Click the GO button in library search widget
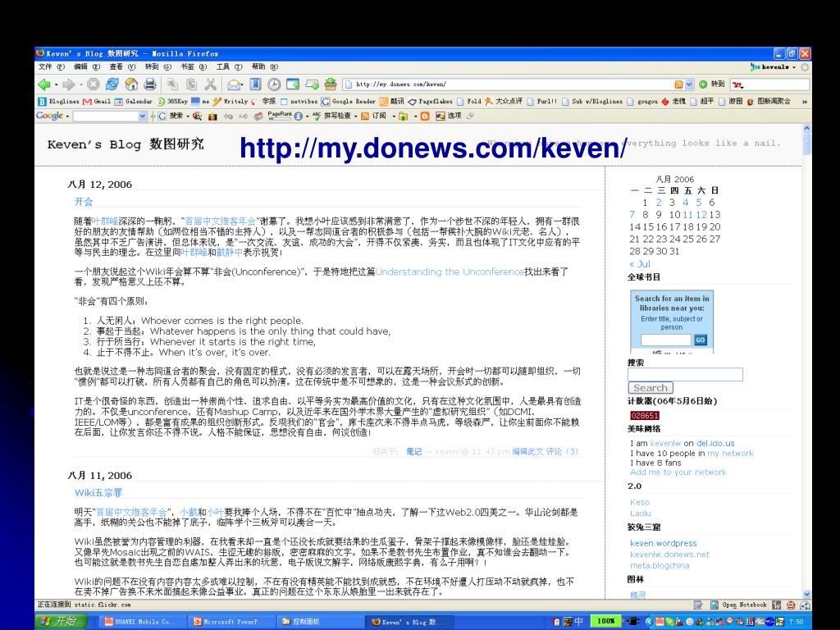The width and height of the screenshot is (840, 630). click(x=701, y=340)
